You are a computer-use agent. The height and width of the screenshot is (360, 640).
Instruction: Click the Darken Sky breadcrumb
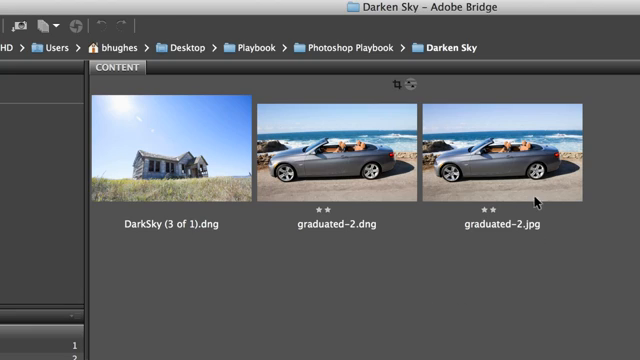(444, 48)
